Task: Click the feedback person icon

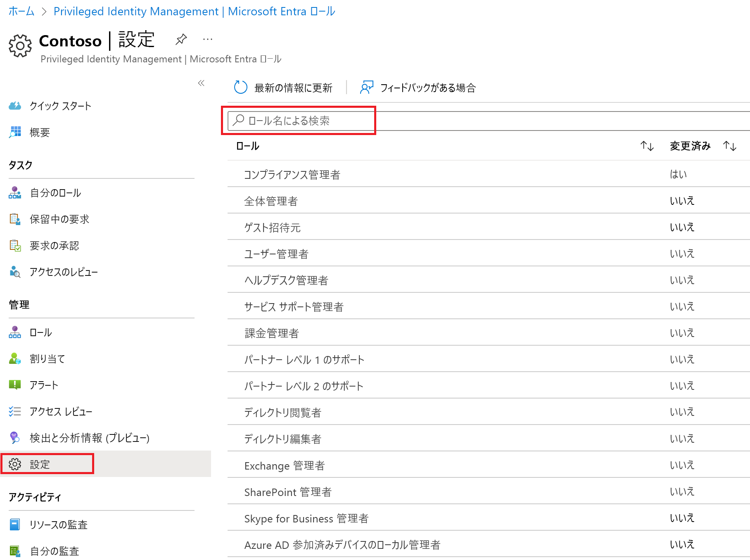Action: 366,88
